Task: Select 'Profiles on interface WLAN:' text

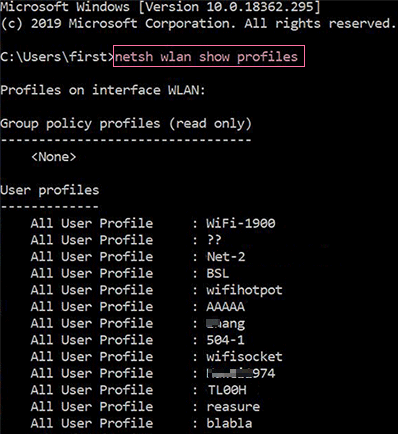Action: tap(103, 90)
